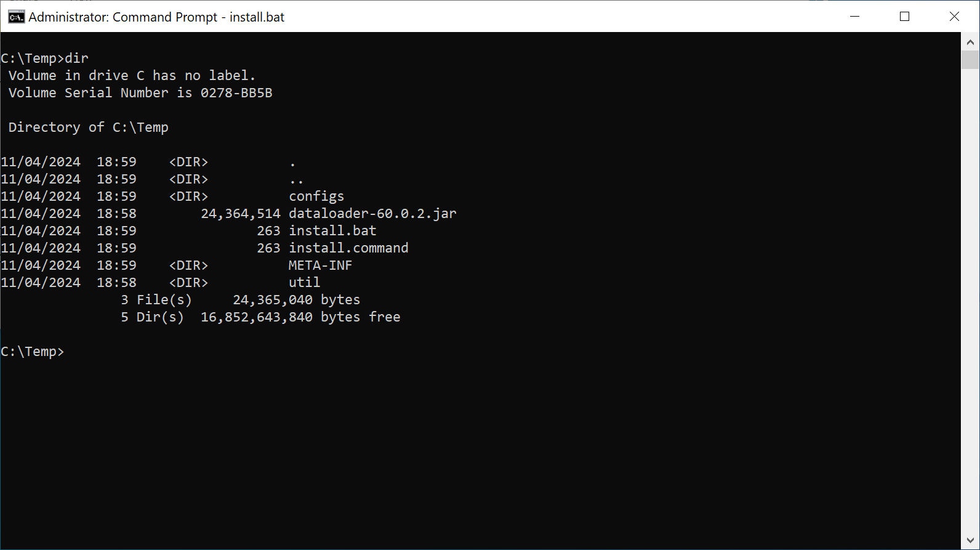Viewport: 980px width, 550px height.
Task: Click the dataloader-60.0.2.jar filename
Action: tap(372, 214)
